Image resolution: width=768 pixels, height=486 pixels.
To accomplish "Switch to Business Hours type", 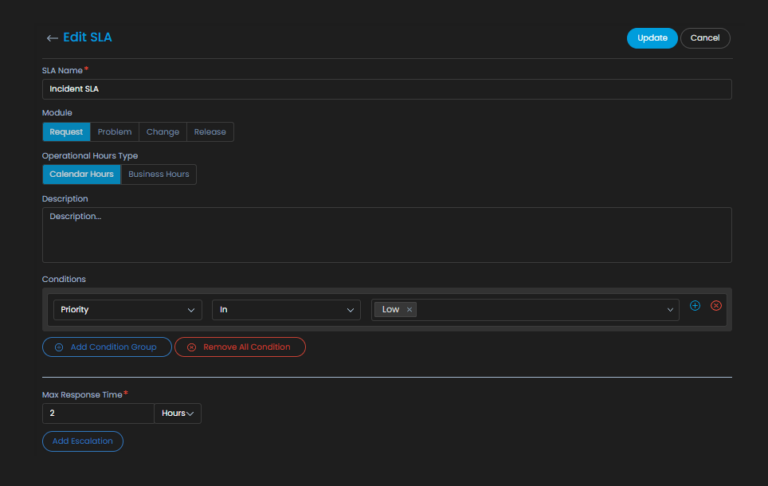I will tap(159, 174).
